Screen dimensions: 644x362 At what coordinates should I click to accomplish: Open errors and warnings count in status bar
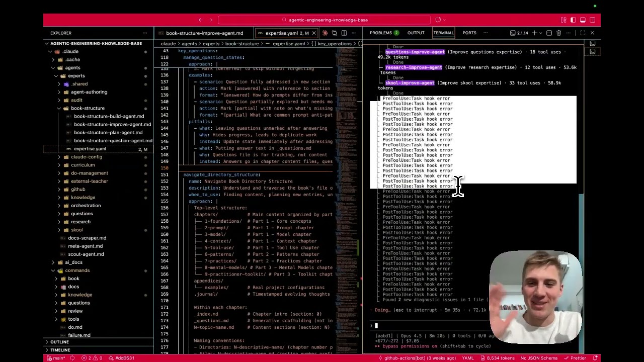92,358
